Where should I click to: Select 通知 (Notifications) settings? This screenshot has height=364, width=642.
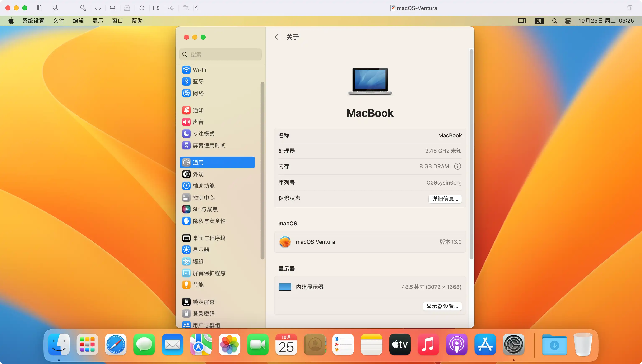(198, 110)
